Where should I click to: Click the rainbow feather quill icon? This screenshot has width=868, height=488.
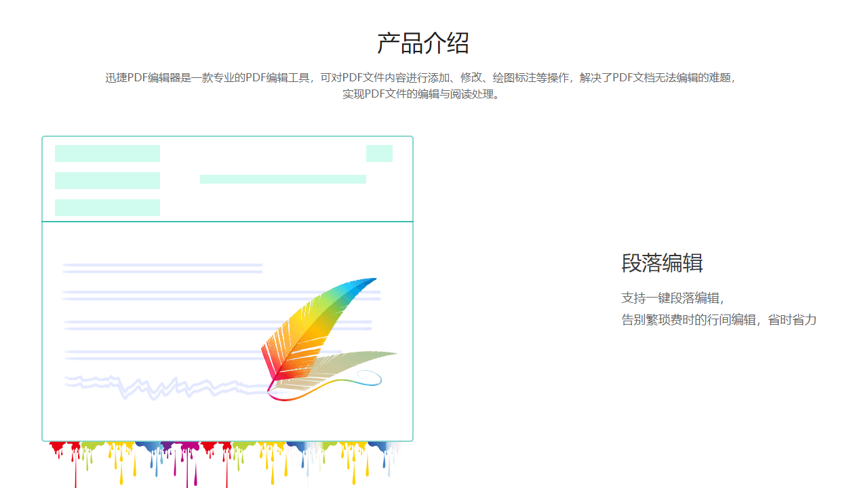pyautogui.click(x=319, y=325)
